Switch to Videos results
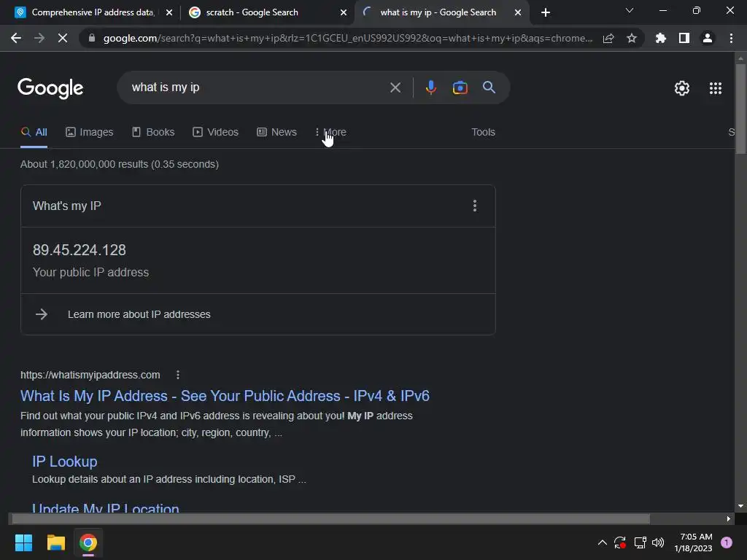747x560 pixels. pyautogui.click(x=215, y=132)
